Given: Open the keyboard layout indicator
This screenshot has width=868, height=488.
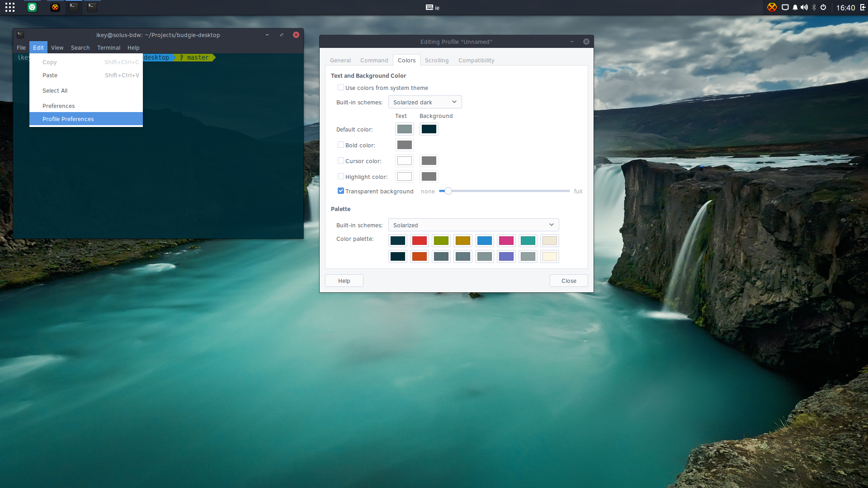Looking at the screenshot, I should (433, 8).
